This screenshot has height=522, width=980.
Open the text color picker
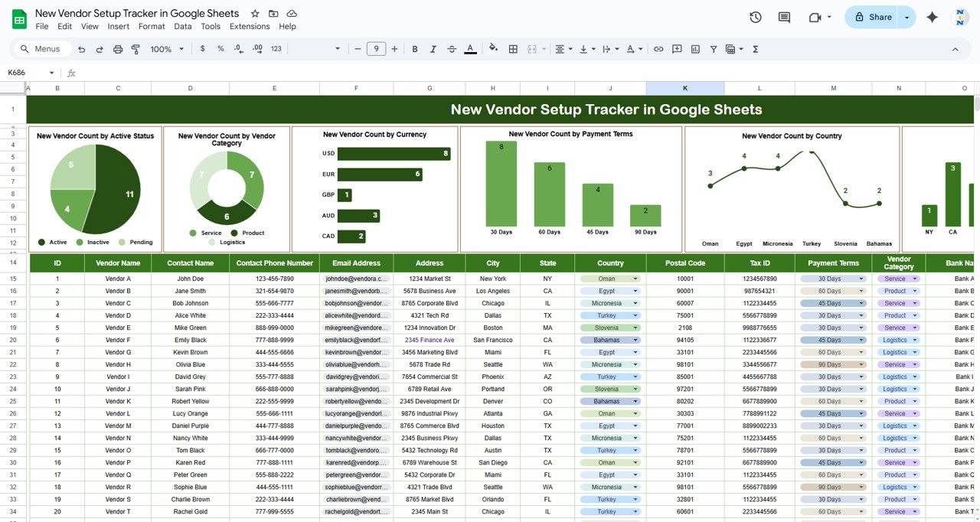[470, 49]
